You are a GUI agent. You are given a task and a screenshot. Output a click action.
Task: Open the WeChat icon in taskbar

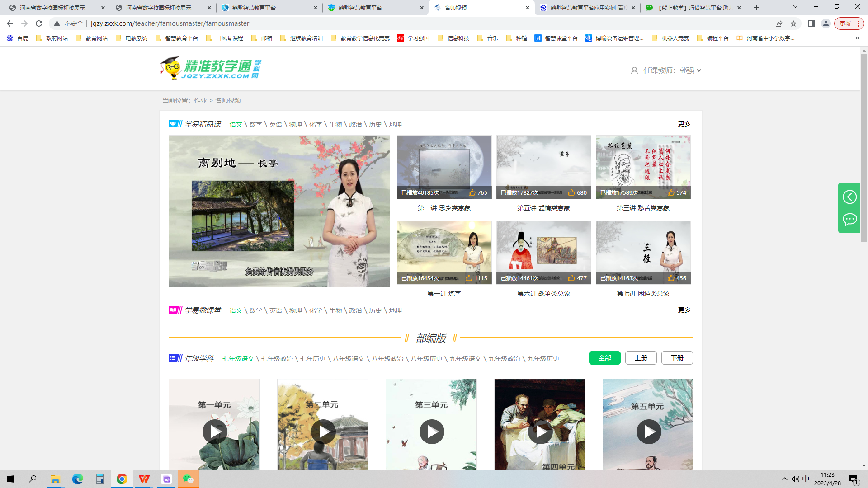coord(188,479)
